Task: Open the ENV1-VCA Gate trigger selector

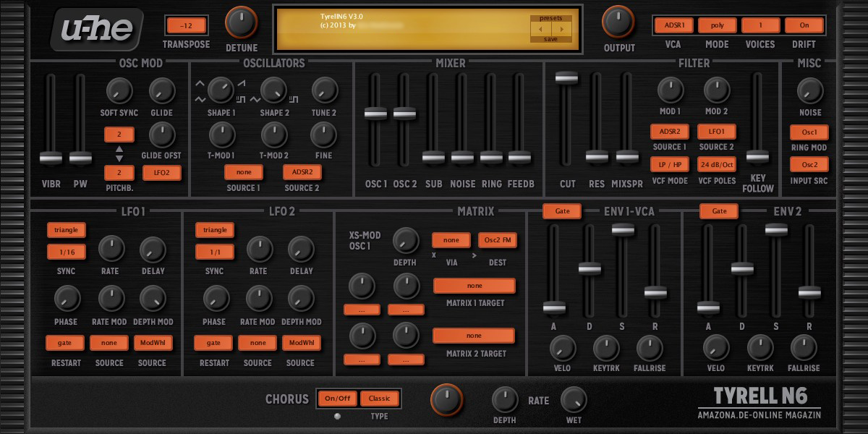Action: click(562, 211)
